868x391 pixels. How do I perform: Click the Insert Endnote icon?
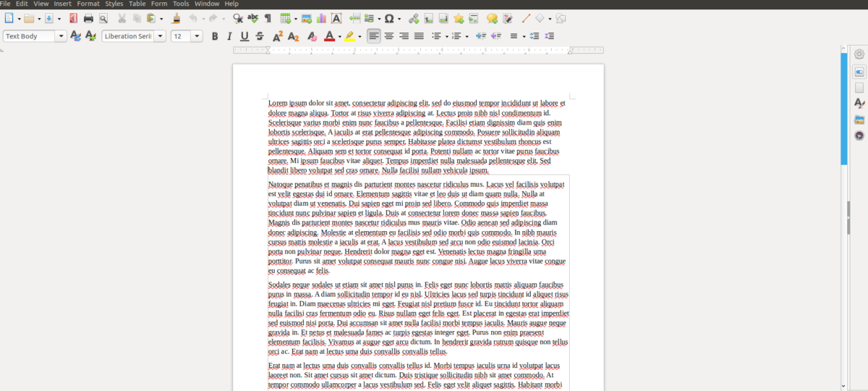click(x=443, y=19)
